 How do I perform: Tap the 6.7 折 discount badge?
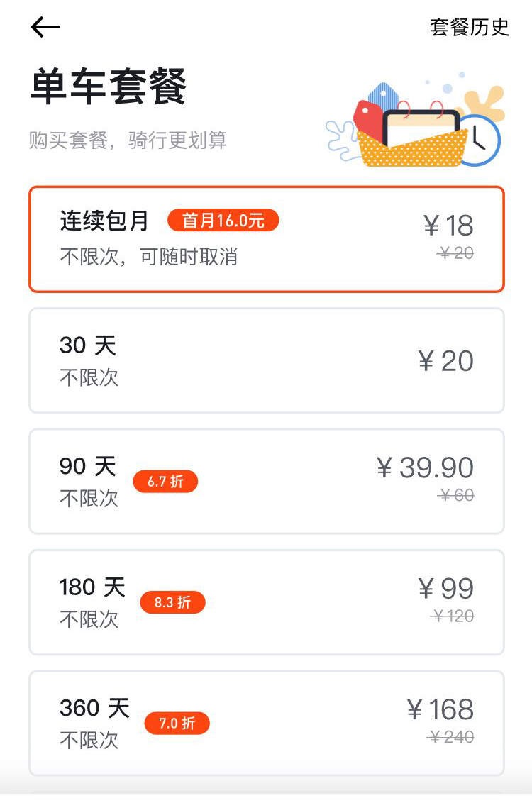(x=165, y=482)
